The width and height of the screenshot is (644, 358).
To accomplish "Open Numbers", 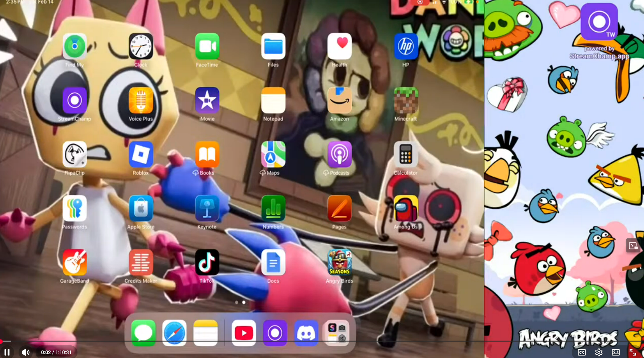I will click(x=273, y=208).
